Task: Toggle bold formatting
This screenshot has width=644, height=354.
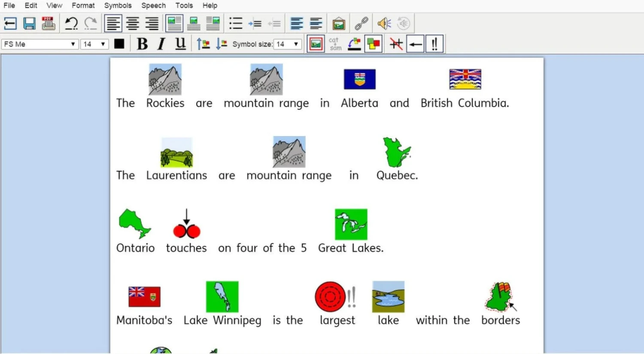Action: (x=142, y=44)
